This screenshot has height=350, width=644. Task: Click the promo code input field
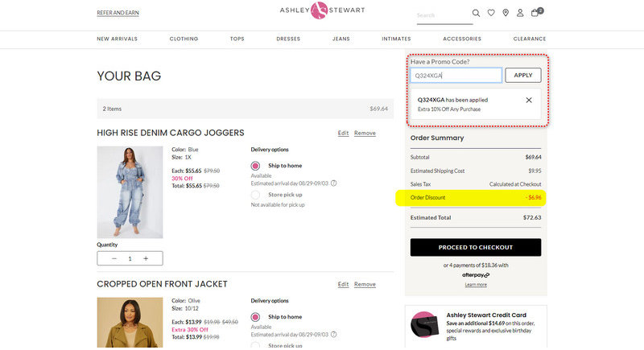coord(456,75)
